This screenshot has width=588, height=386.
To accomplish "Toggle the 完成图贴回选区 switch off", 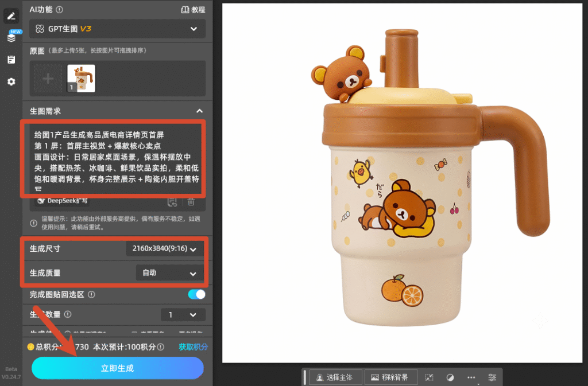I will point(196,295).
